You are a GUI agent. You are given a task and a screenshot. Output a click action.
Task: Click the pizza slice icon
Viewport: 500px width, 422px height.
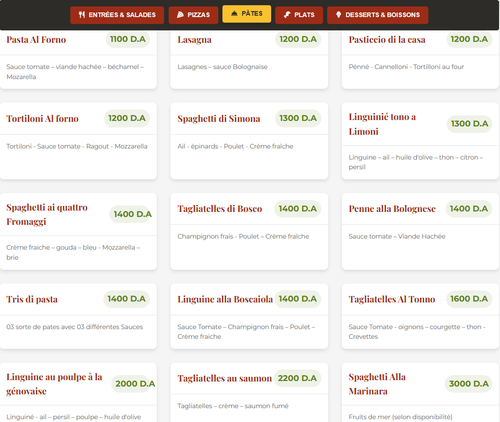pos(180,15)
